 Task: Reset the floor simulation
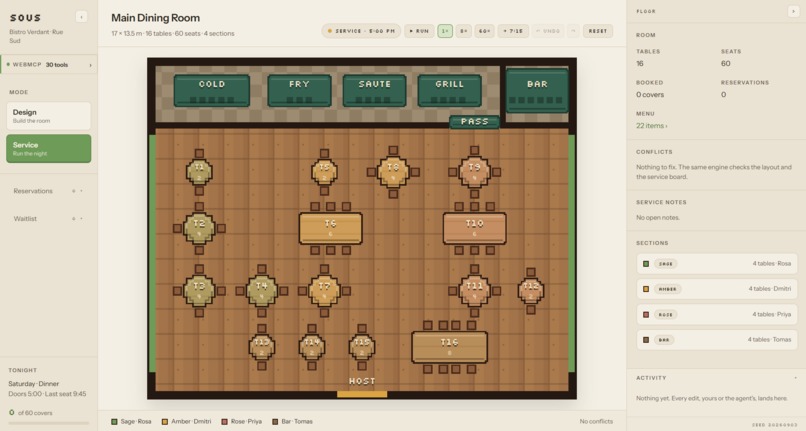point(598,31)
